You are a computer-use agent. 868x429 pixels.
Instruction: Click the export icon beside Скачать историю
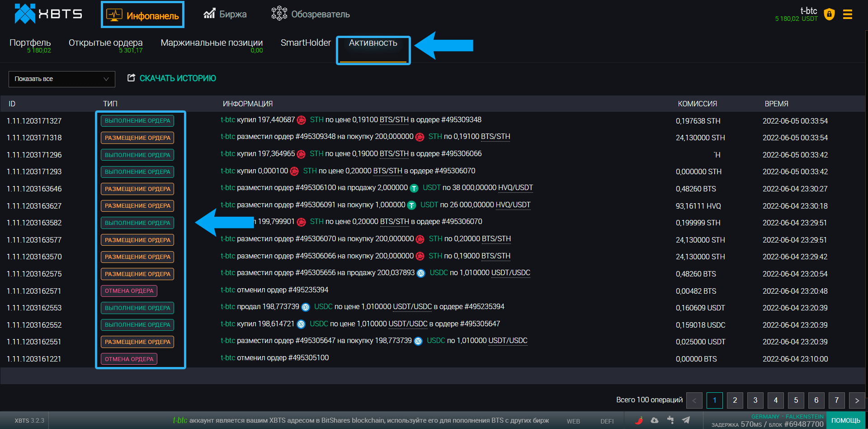tap(131, 78)
